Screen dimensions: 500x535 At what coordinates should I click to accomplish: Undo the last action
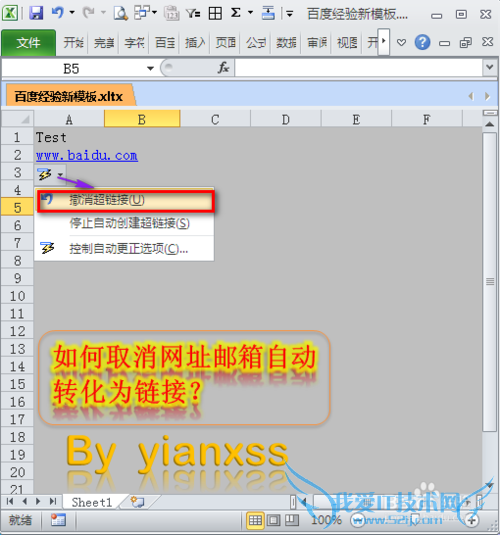click(58, 13)
